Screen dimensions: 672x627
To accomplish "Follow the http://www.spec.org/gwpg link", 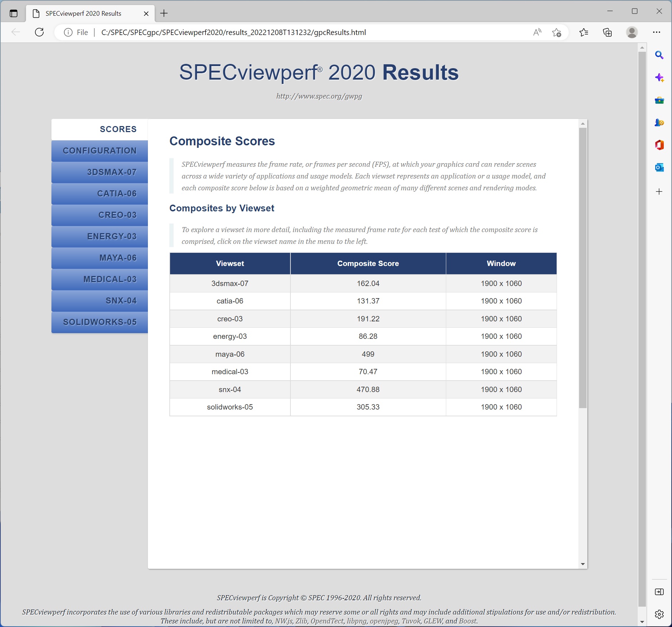I will click(319, 96).
